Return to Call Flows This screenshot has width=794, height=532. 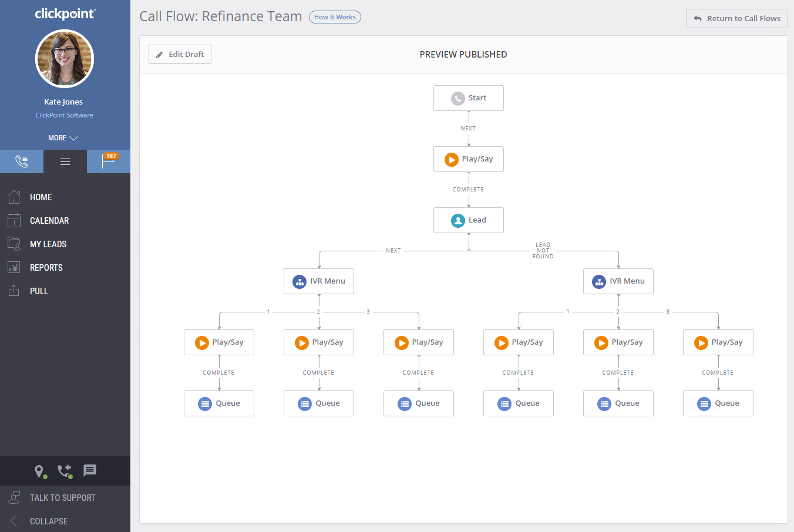click(x=736, y=18)
